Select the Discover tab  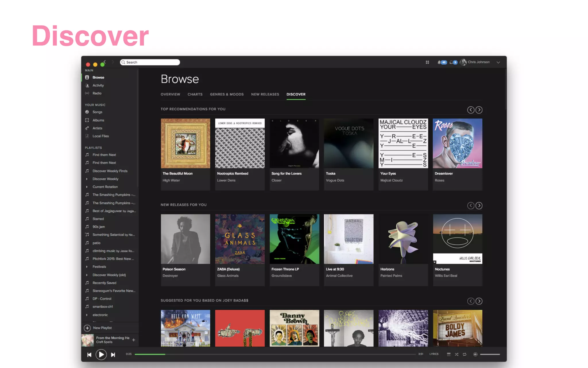pos(296,94)
